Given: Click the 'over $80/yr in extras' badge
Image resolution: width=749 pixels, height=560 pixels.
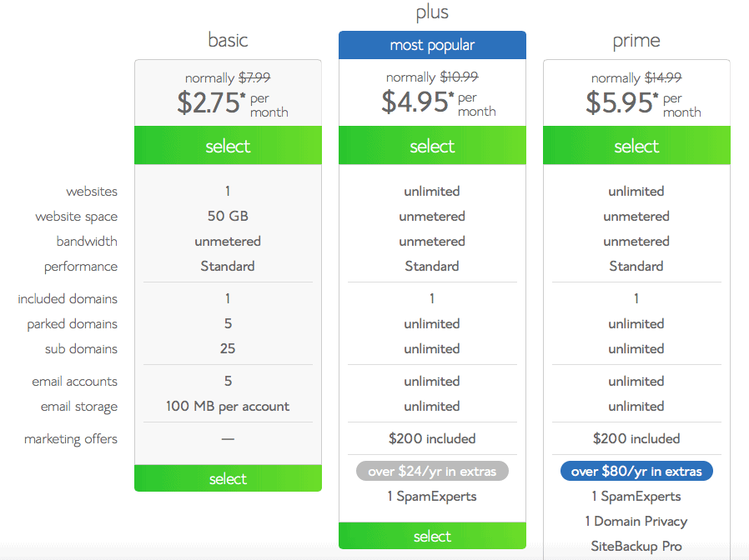Looking at the screenshot, I should [636, 471].
